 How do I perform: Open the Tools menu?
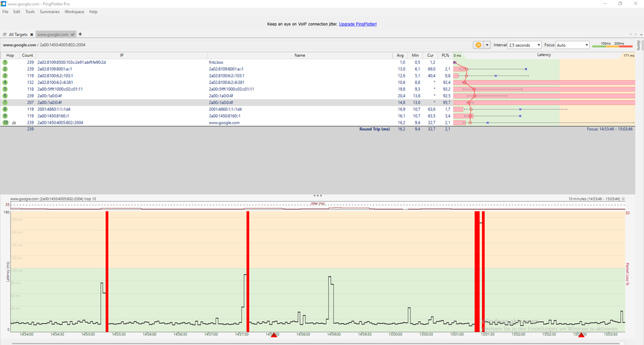coord(30,12)
